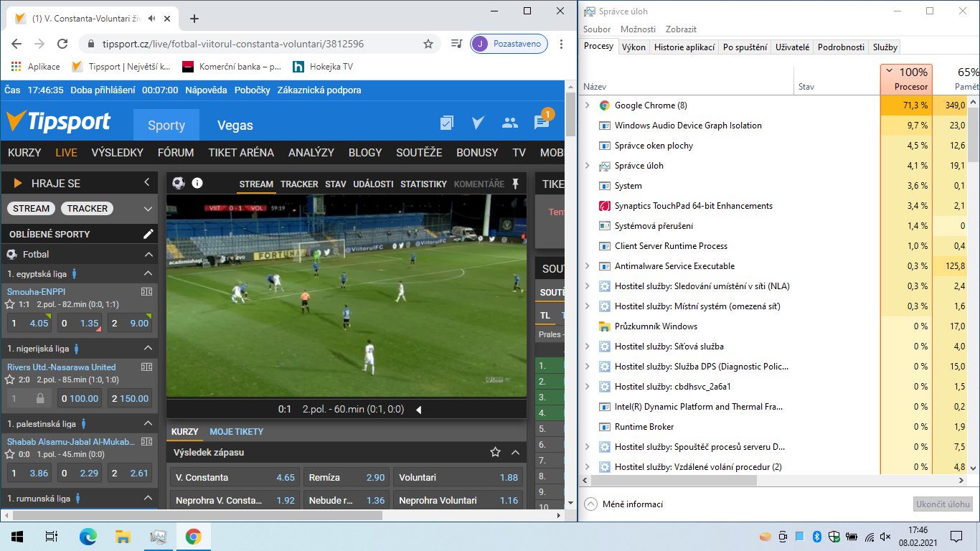Star the Výsledek zápasu market
The height and width of the screenshot is (551, 980).
(495, 452)
